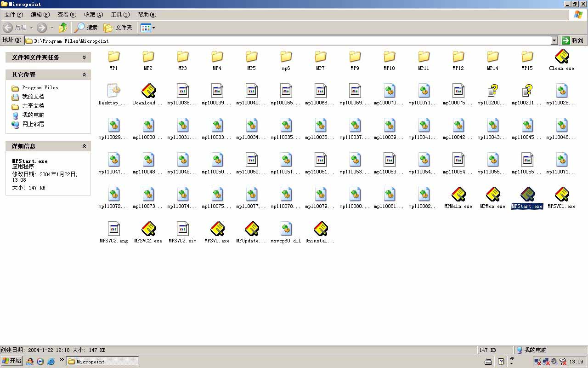Click the 开始 Start button

[11, 361]
